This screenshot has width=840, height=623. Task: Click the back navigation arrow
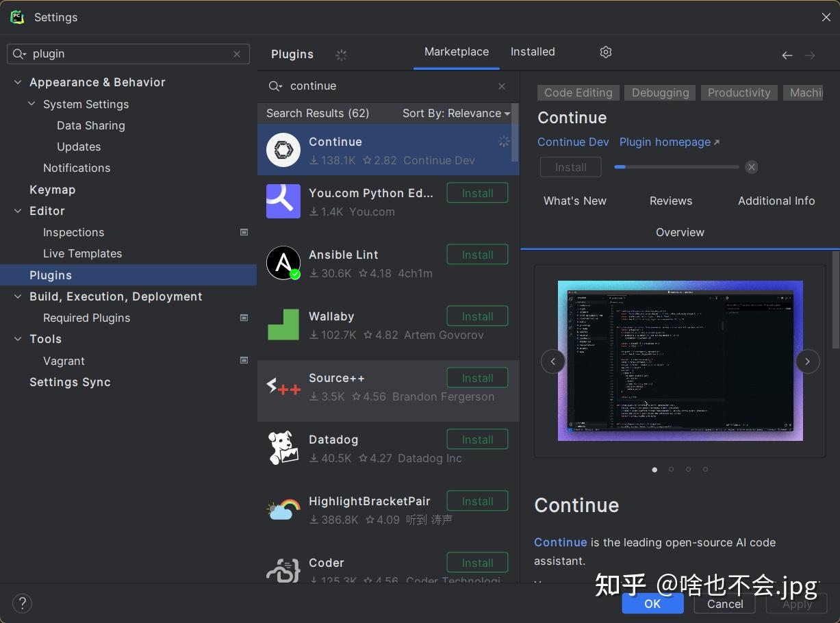tap(787, 55)
